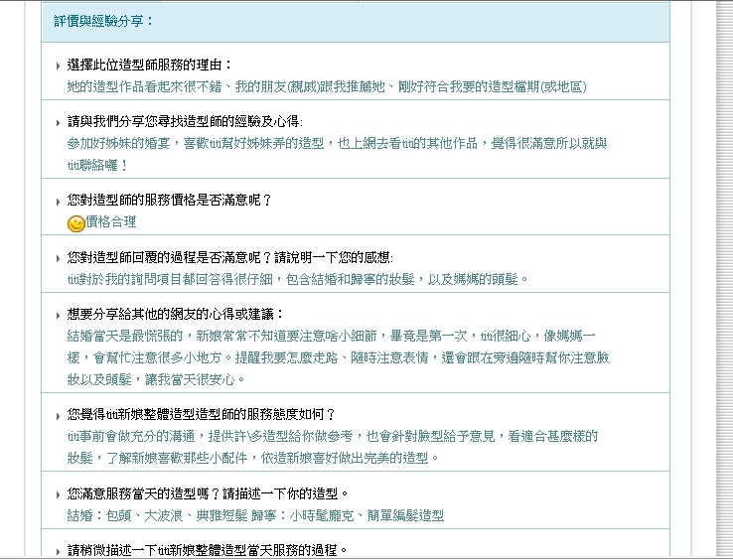Click the text titi聯絡囉！
The width and height of the screenshot is (733, 560).
97,165
